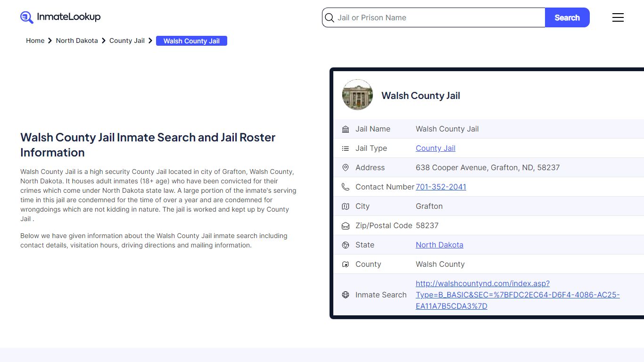Click the county icon beside County

(x=346, y=264)
